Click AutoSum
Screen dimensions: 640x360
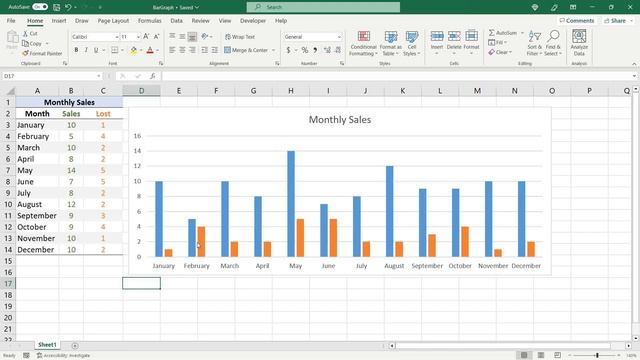click(x=503, y=33)
